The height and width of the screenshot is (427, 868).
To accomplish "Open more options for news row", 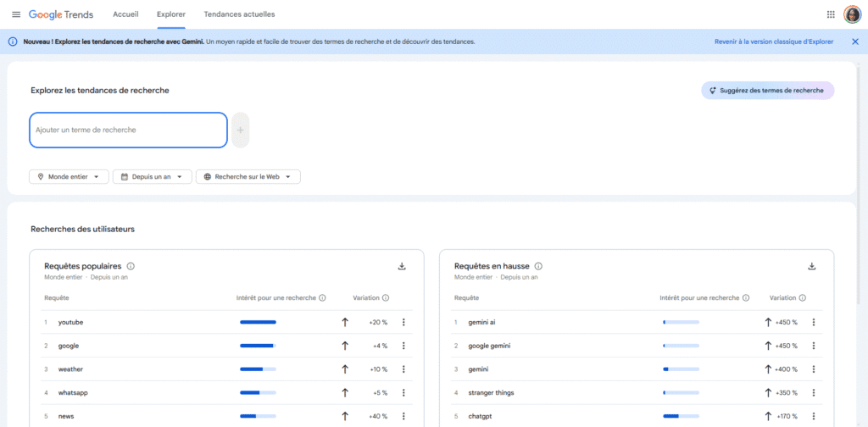I will click(403, 416).
